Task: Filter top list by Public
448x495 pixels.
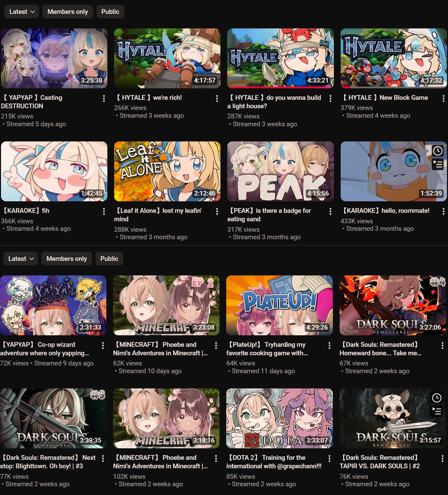Action: (110, 12)
